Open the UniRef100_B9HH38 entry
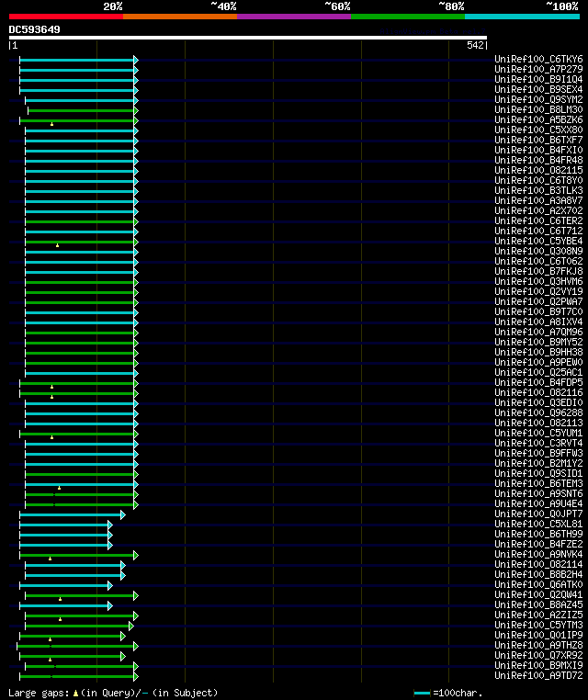 pyautogui.click(x=538, y=352)
